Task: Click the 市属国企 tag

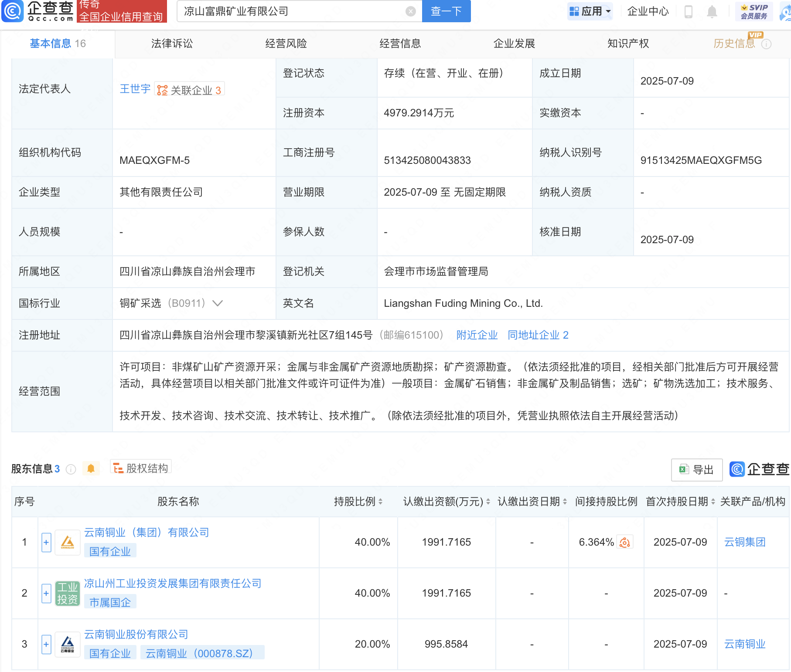Action: [x=110, y=602]
